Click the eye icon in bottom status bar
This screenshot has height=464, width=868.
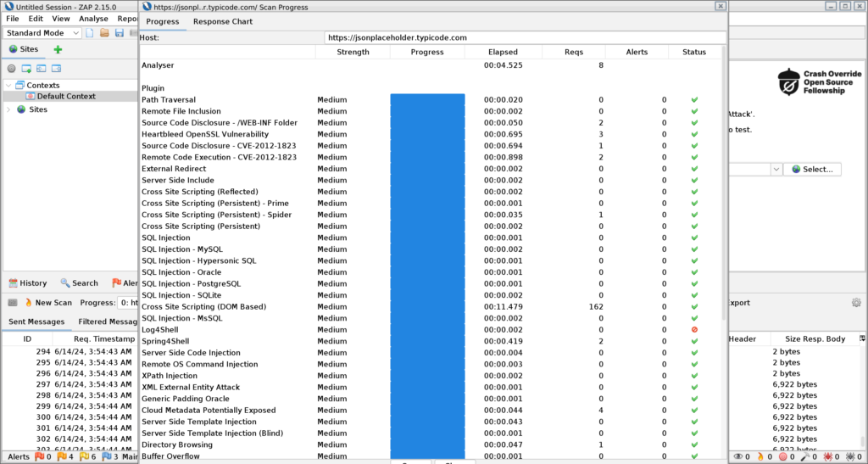(x=738, y=457)
